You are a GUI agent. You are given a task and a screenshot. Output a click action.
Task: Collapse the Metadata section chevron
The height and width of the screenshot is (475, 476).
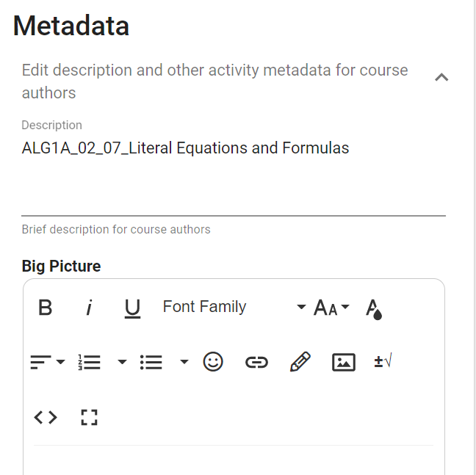tap(441, 77)
